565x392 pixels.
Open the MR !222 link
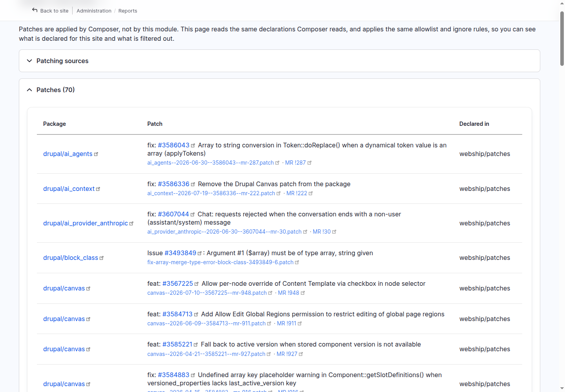tap(297, 193)
